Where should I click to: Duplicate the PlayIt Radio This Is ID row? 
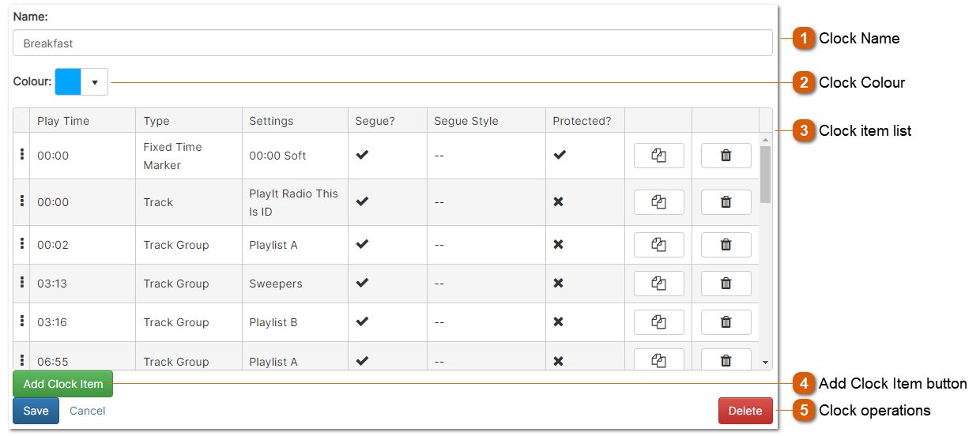coord(658,202)
